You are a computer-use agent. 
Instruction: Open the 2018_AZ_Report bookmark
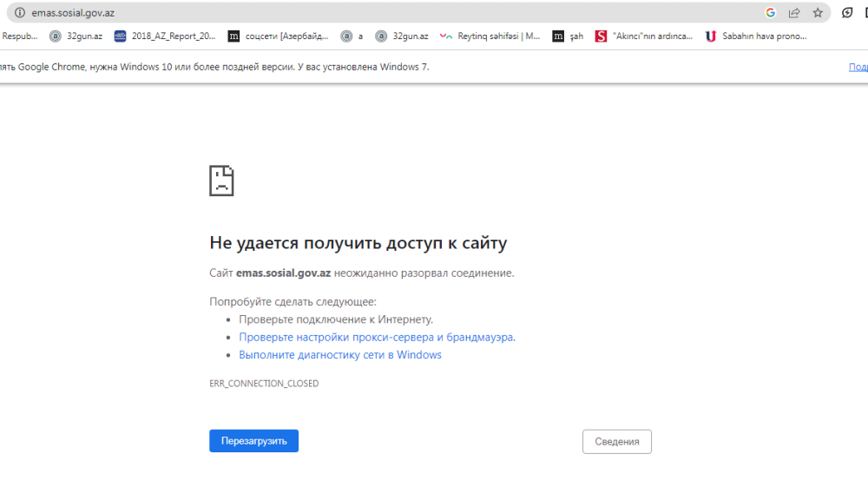coord(165,36)
